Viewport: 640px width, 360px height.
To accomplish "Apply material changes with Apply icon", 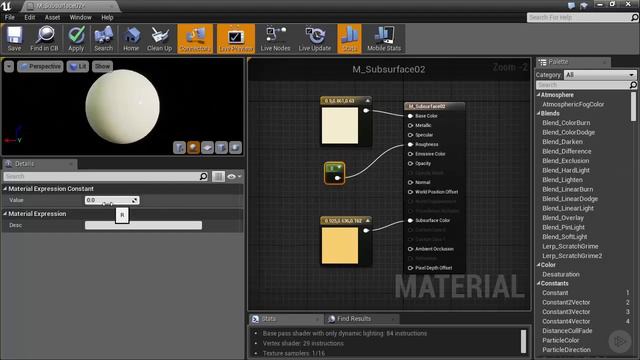I will pyautogui.click(x=76, y=38).
